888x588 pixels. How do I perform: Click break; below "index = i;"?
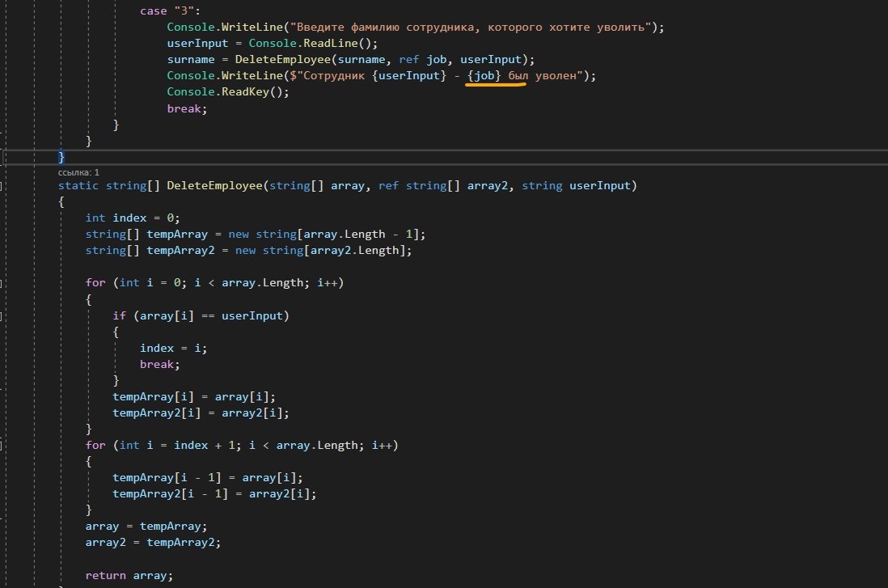coord(159,365)
